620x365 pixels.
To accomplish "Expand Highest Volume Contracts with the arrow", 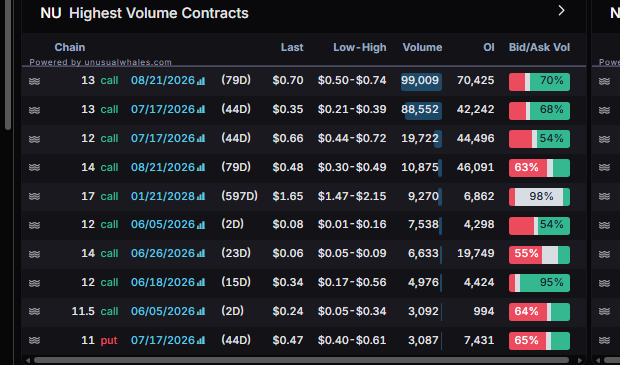I will click(561, 11).
